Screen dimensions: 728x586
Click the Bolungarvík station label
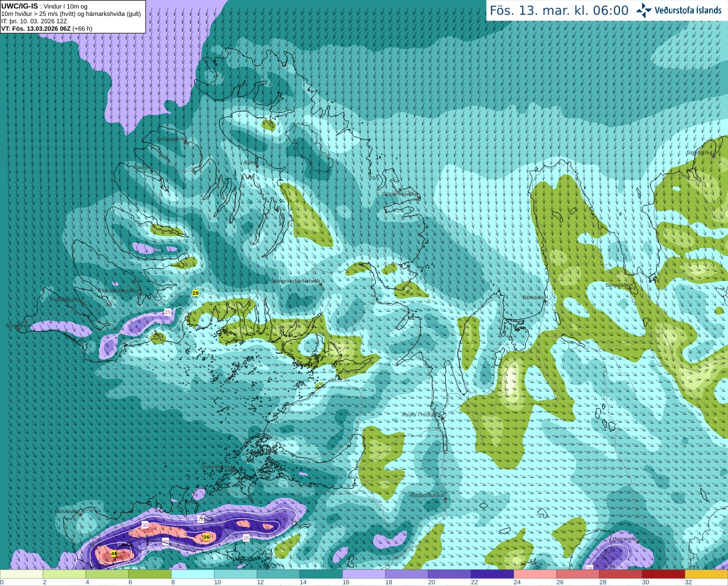171,139
